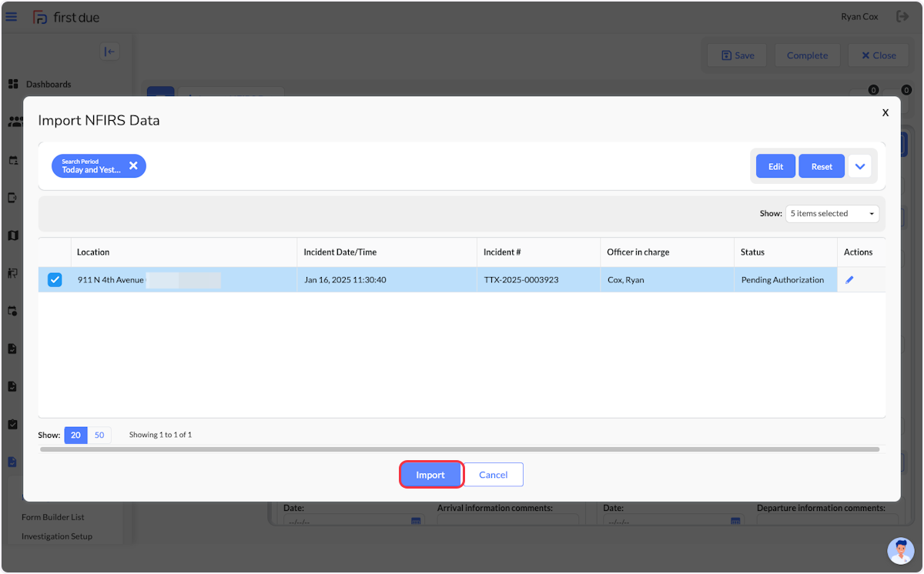Viewport: 924px width, 574px height.
Task: Close the Import NFIRS Data dialog
Action: pyautogui.click(x=885, y=112)
